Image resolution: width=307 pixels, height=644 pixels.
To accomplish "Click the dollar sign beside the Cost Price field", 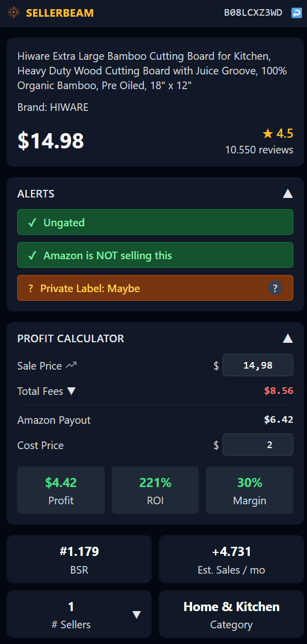I will click(x=216, y=445).
